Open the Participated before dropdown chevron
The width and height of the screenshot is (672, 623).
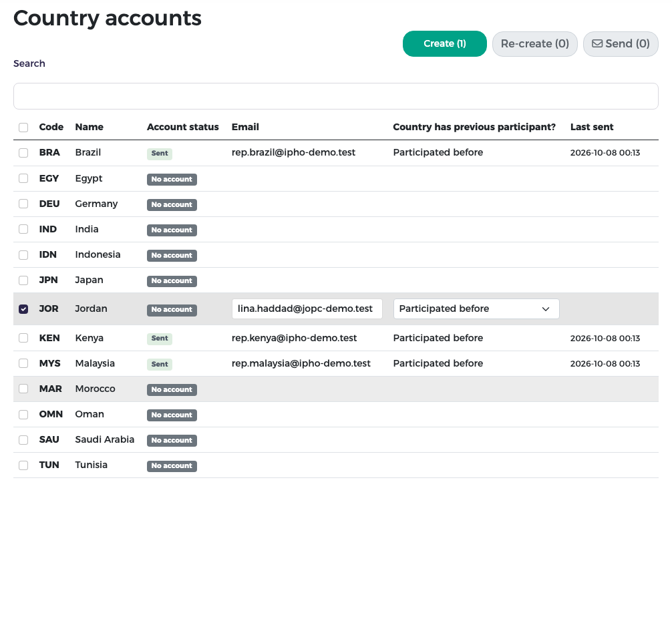click(545, 309)
